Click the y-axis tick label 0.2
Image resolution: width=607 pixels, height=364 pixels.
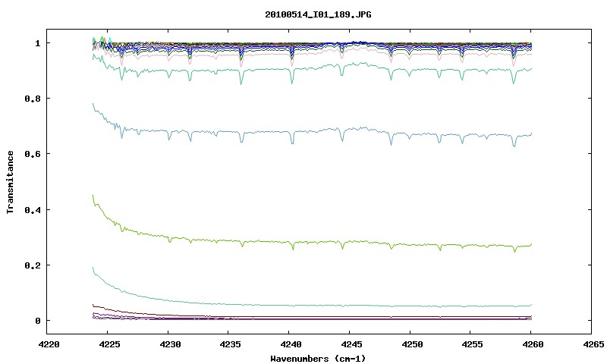[33, 265]
